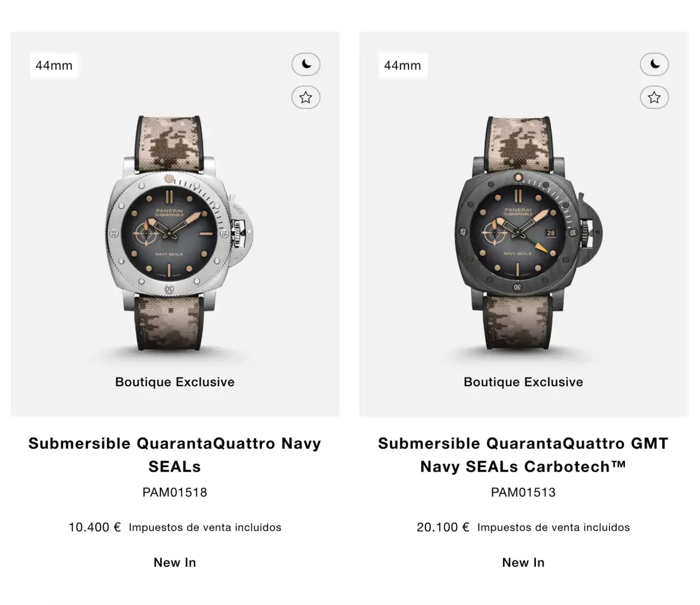Open Submersible QuarantaQuattro Navy SEALs title link
The height and width of the screenshot is (605, 700).
(x=175, y=455)
